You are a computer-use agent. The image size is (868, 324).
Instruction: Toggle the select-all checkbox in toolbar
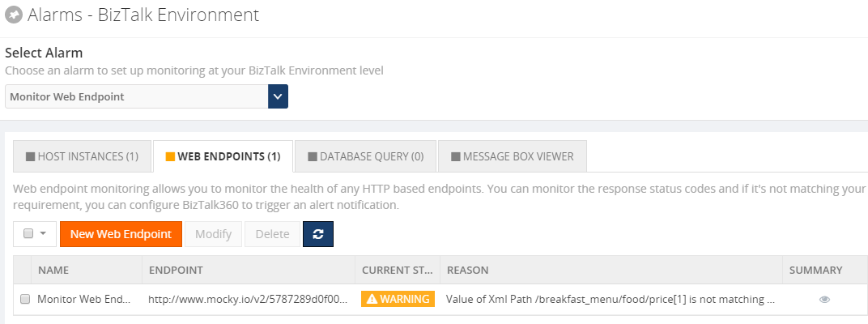(28, 234)
